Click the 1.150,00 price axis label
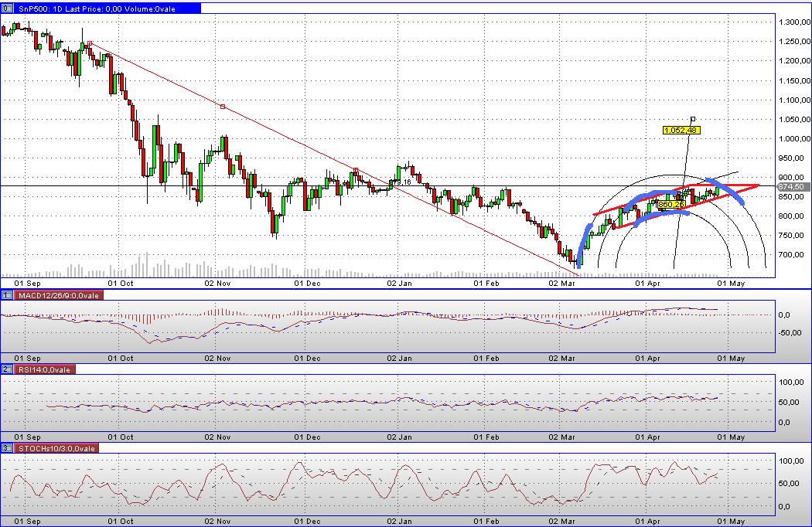 (795, 80)
